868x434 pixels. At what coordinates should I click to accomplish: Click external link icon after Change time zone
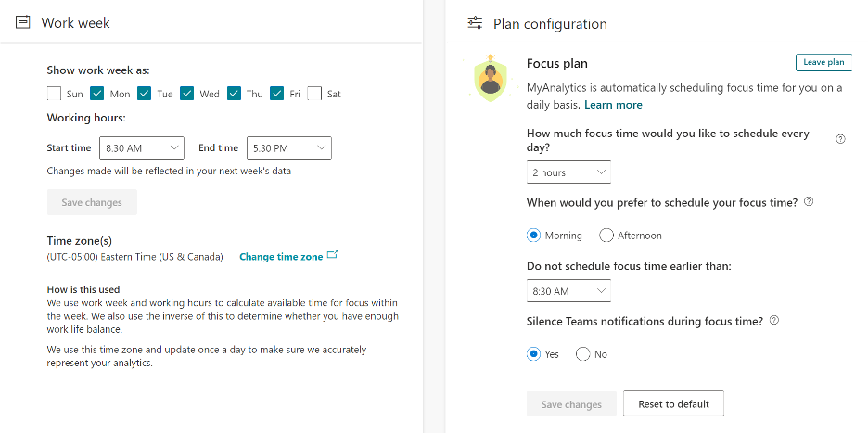pyautogui.click(x=332, y=255)
